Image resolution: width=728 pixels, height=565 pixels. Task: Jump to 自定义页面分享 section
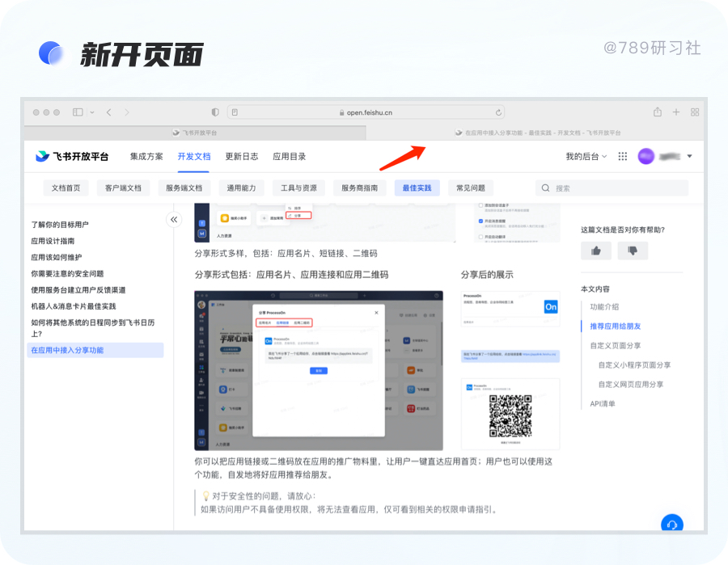616,346
